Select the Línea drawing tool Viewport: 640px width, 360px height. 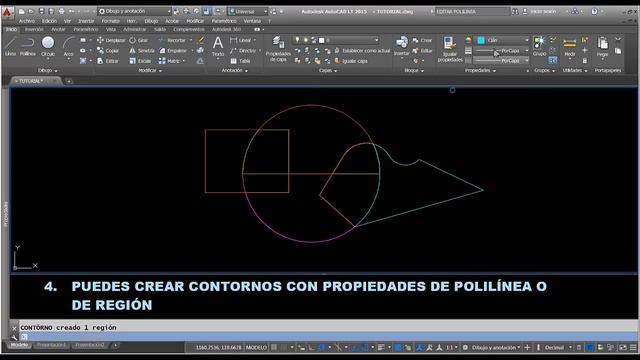pos(10,46)
